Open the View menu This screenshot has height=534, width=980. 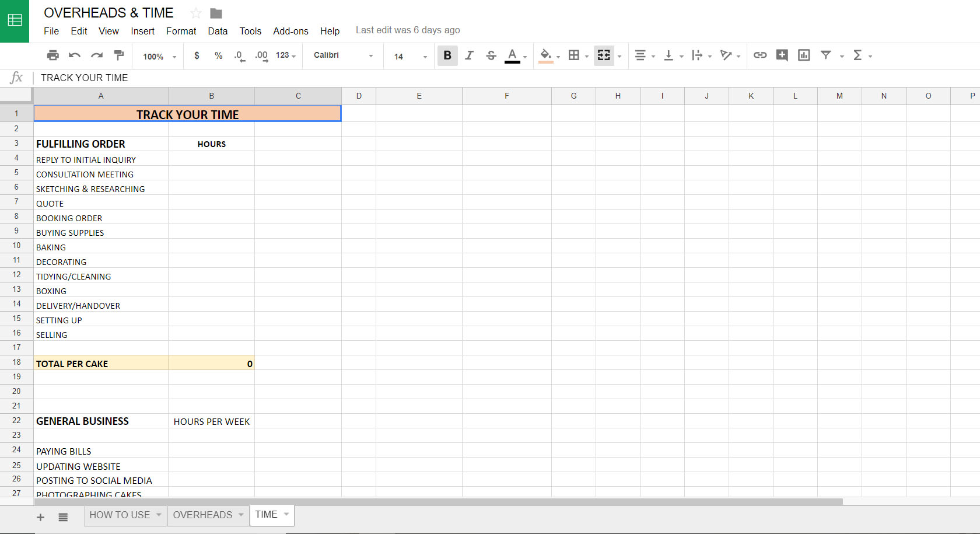click(108, 31)
